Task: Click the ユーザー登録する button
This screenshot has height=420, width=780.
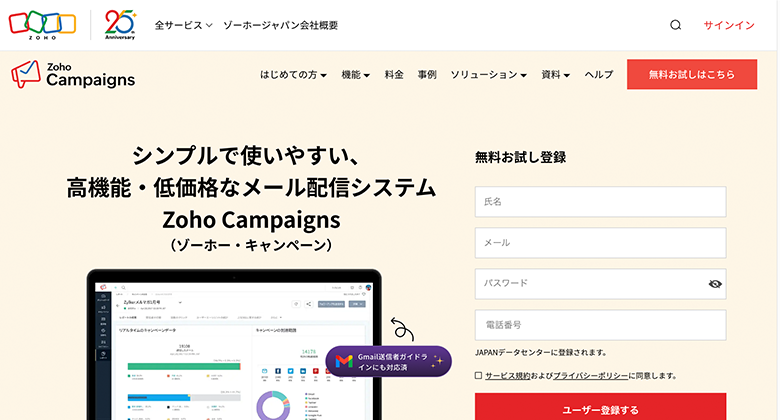Action: pyautogui.click(x=600, y=409)
